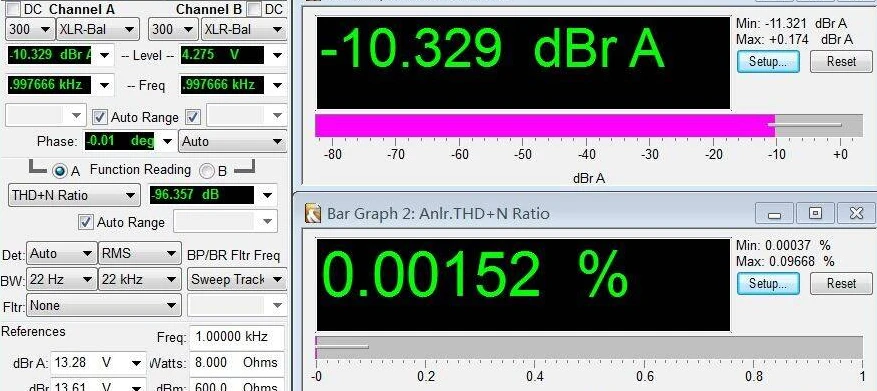The image size is (877, 391).
Task: Open Sweep Track filter frequency dropdown
Action: [237, 279]
